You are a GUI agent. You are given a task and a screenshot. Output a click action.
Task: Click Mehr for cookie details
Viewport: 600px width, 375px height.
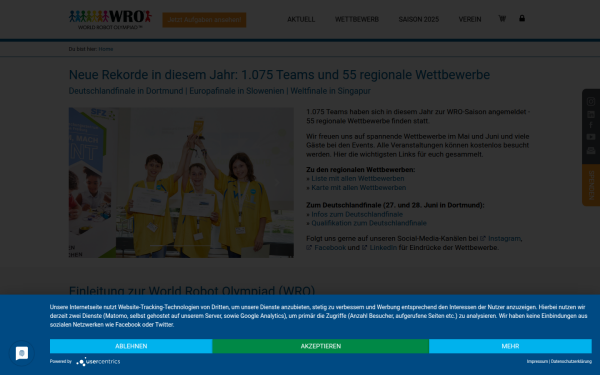pyautogui.click(x=510, y=346)
